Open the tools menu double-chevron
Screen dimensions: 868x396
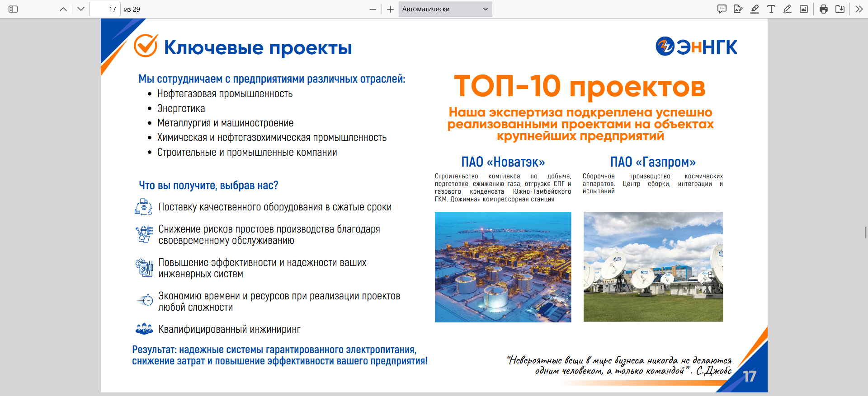click(x=859, y=9)
